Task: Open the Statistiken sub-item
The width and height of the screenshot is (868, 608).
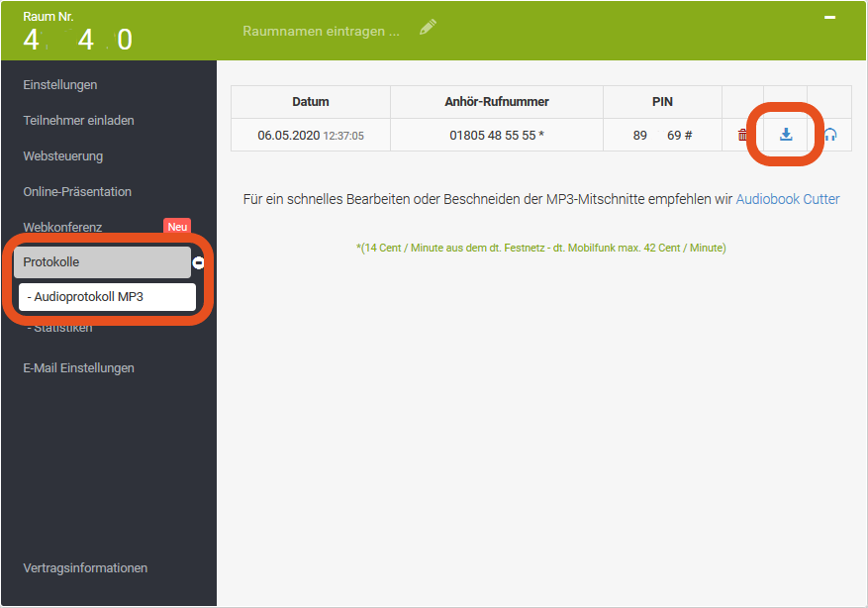Action: click(61, 329)
